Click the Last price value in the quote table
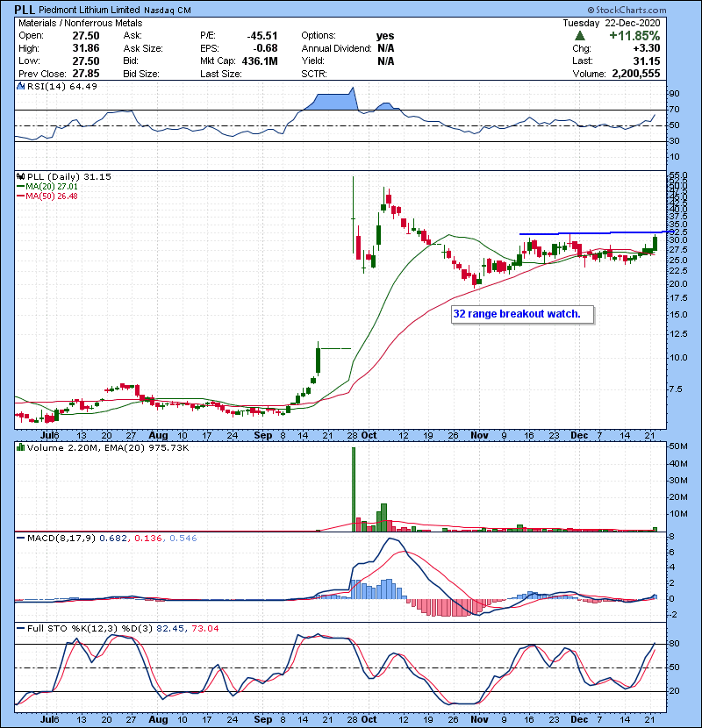702x728 pixels. tap(646, 61)
